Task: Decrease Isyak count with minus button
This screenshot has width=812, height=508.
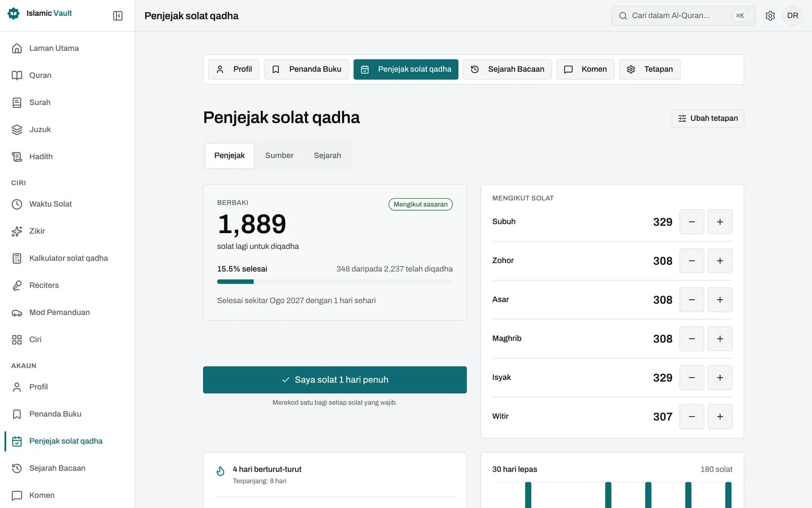Action: pos(692,377)
